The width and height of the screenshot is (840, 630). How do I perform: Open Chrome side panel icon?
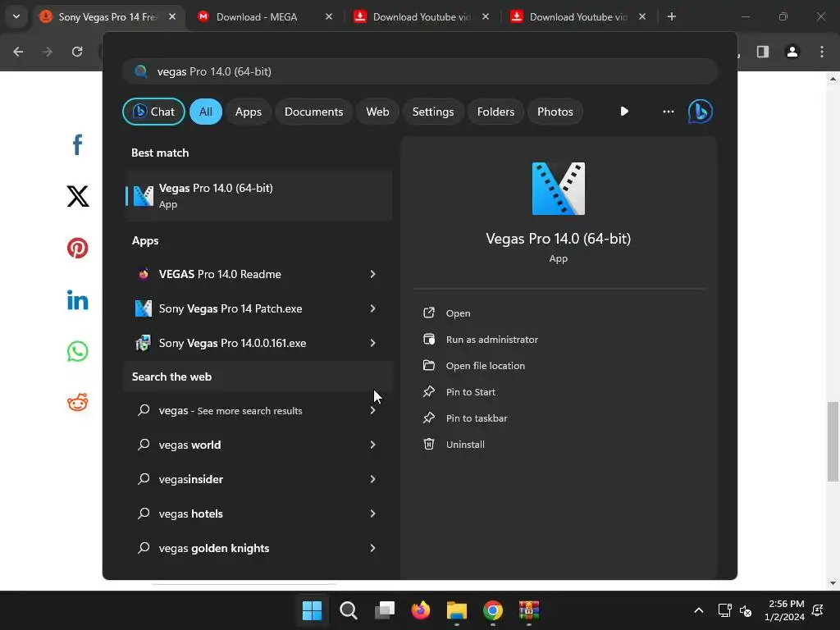(763, 52)
